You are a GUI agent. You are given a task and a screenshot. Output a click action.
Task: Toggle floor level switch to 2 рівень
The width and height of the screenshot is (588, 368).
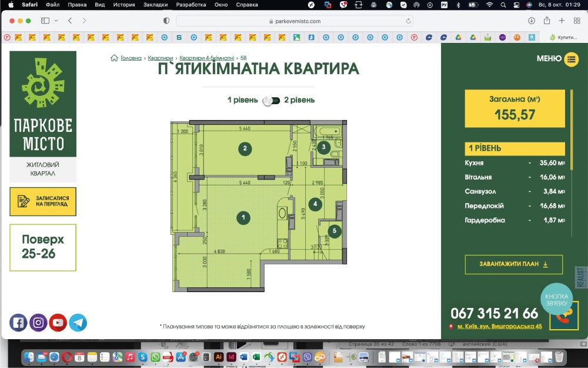click(x=271, y=100)
